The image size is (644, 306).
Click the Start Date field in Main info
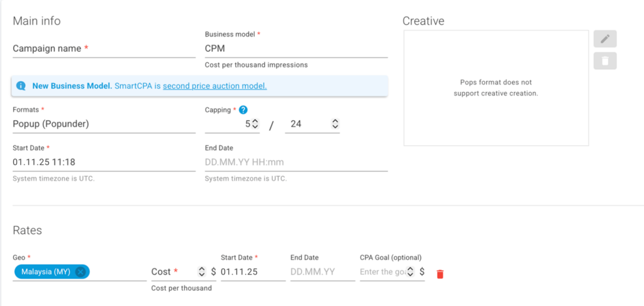click(104, 162)
